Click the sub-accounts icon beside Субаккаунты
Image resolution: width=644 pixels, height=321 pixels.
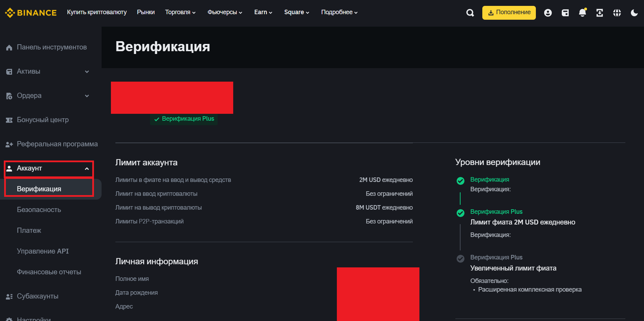[x=9, y=296]
